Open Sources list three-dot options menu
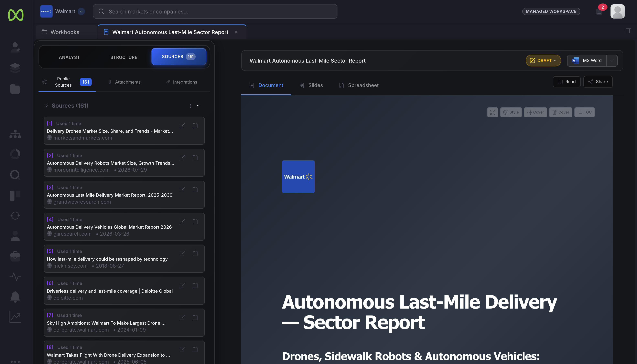This screenshot has width=637, height=364. tap(190, 106)
